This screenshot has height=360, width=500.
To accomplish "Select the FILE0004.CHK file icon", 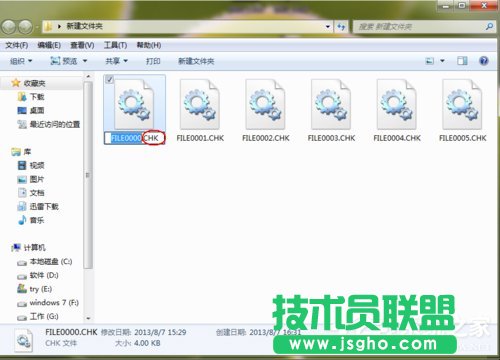I will point(397,104).
